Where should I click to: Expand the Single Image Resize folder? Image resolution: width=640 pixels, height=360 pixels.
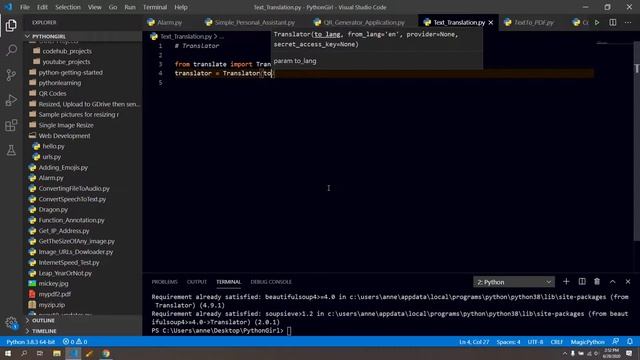point(66,125)
